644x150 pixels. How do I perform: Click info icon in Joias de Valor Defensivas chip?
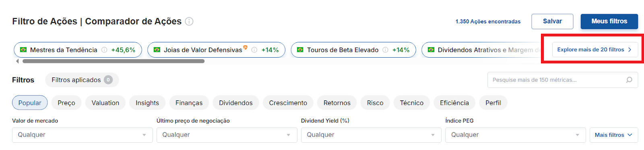pyautogui.click(x=254, y=50)
